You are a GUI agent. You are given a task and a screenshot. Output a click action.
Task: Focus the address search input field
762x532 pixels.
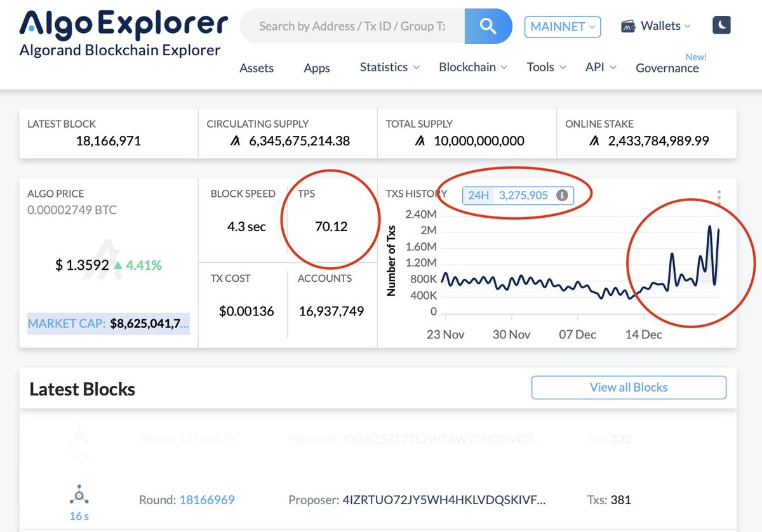(x=352, y=26)
